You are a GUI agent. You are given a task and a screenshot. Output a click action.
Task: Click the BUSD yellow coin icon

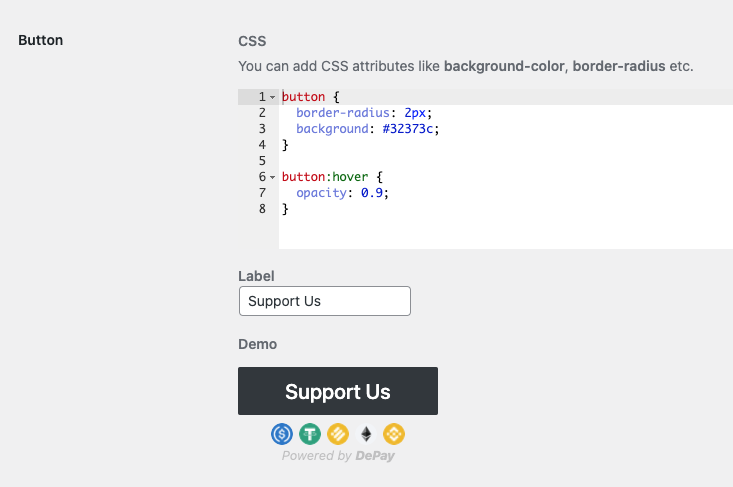point(338,434)
